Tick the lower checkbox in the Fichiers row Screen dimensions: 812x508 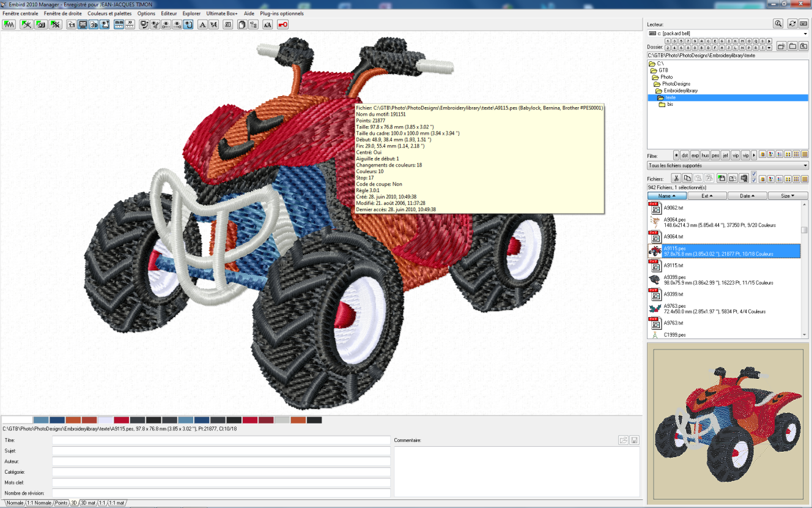(x=754, y=181)
